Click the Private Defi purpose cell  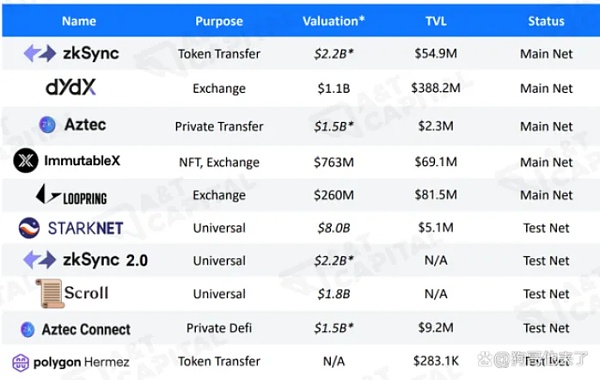point(219,328)
